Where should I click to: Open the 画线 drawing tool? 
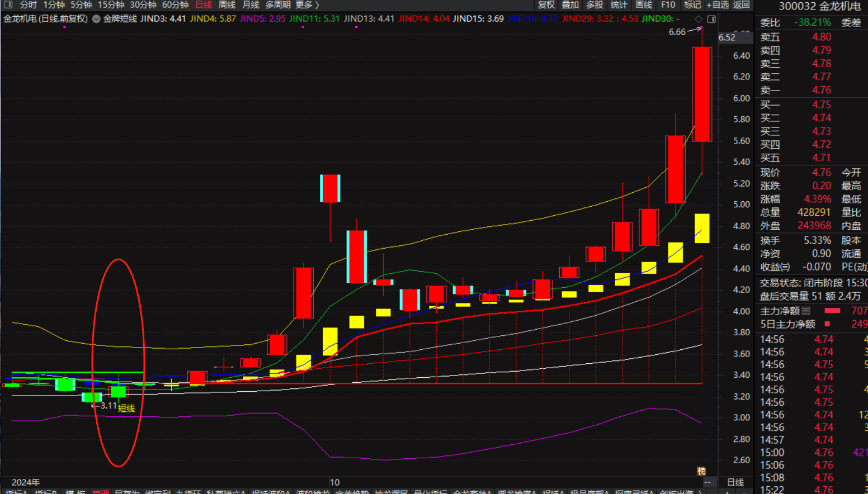pyautogui.click(x=644, y=4)
